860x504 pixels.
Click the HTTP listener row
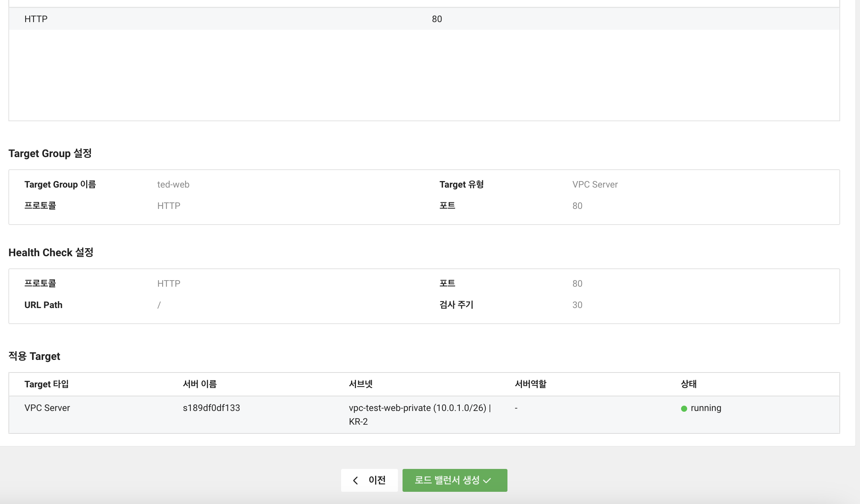pos(36,19)
